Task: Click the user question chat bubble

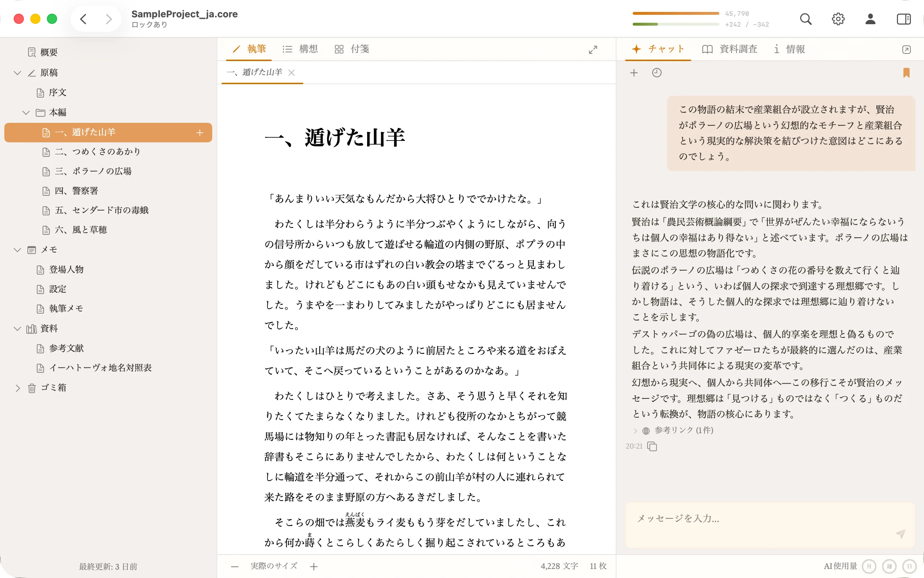Action: [x=791, y=133]
